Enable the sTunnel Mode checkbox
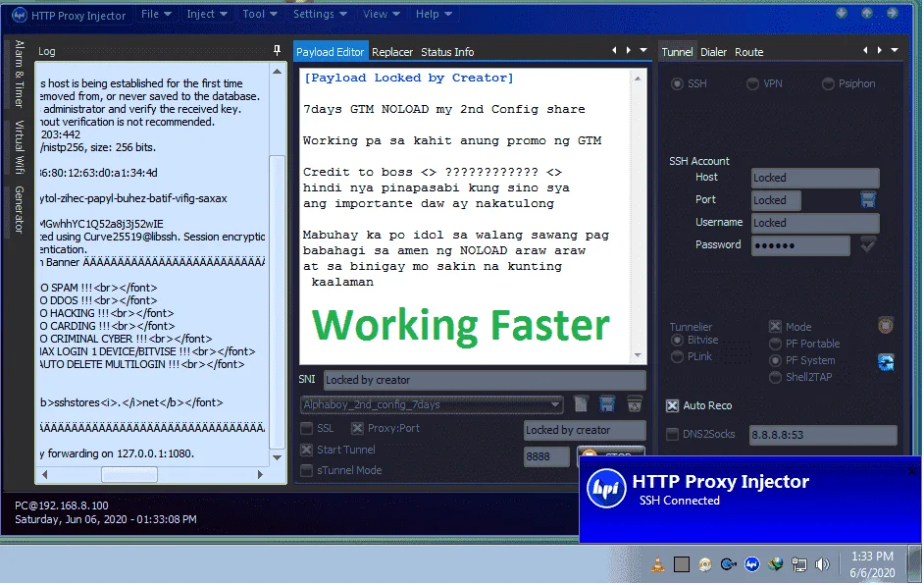Screen dimensions: 924x585 306,470
